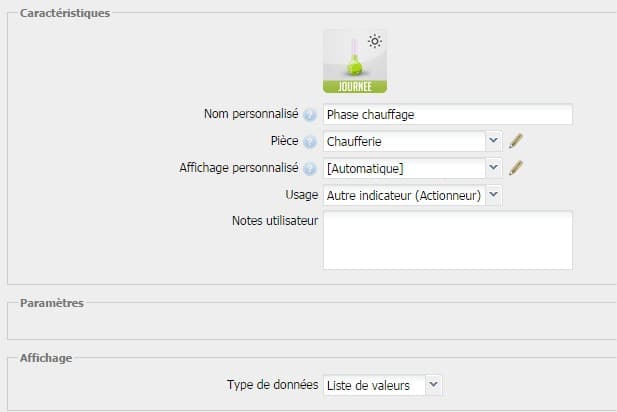Open help bubble beside Pièce label

point(310,142)
